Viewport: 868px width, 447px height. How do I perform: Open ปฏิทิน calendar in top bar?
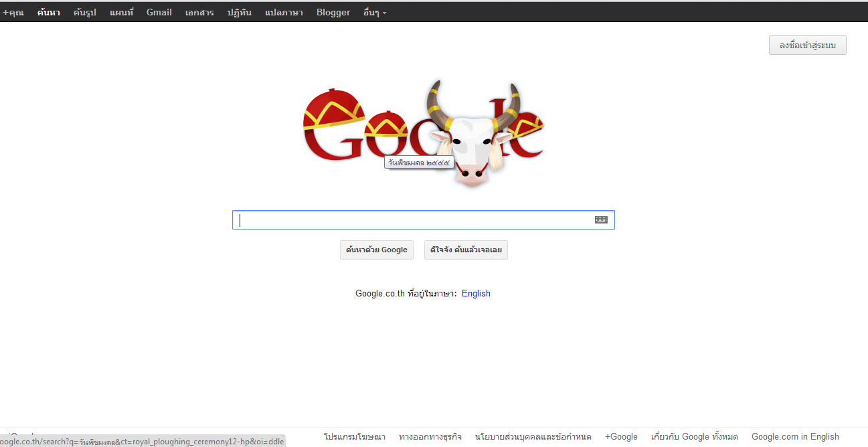[240, 12]
